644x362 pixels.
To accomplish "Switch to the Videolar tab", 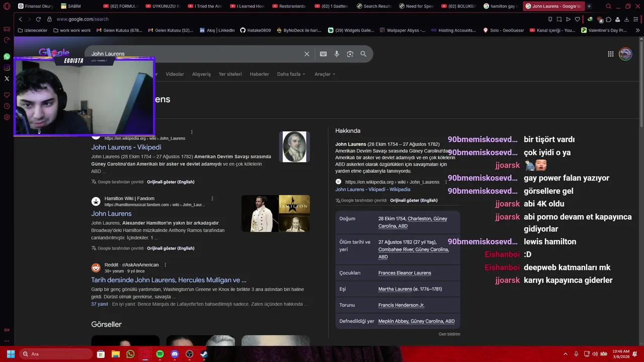I will pyautogui.click(x=175, y=74).
